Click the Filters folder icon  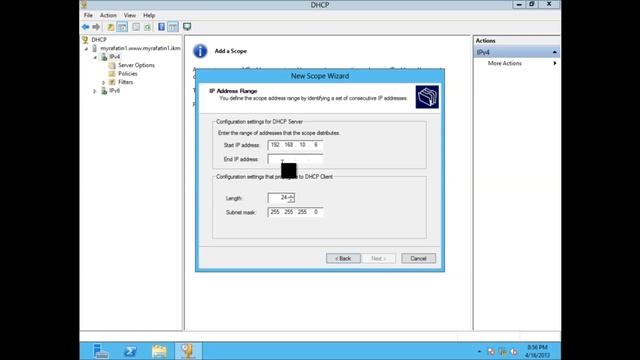coord(112,82)
